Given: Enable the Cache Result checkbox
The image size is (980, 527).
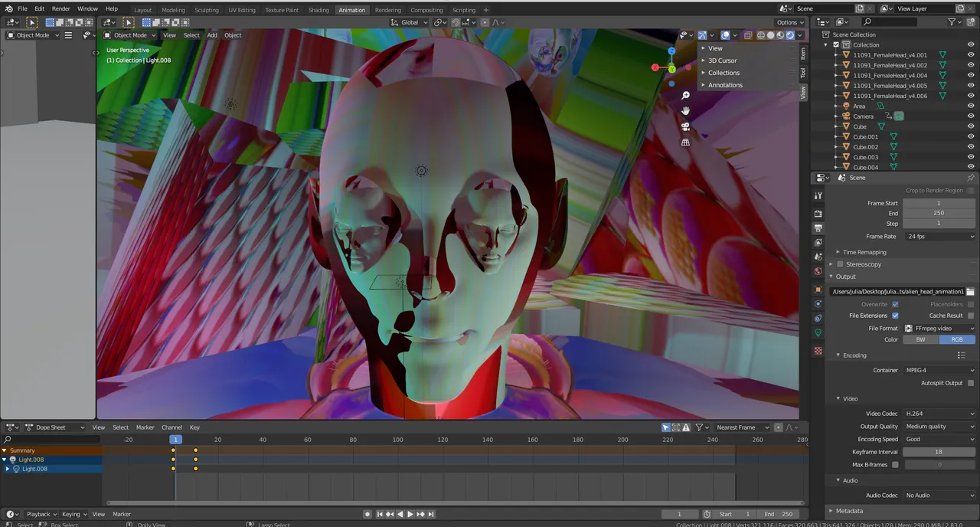Looking at the screenshot, I should [971, 316].
